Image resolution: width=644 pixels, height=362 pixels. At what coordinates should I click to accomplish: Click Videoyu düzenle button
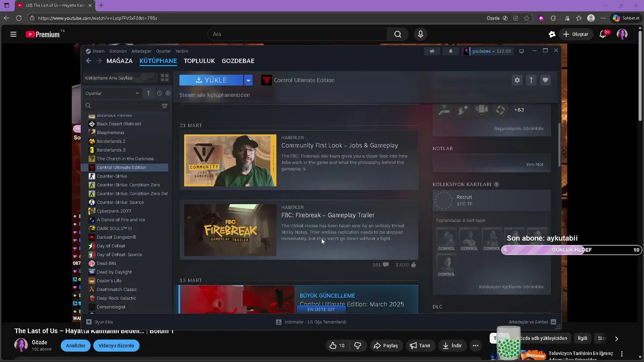pos(116,345)
